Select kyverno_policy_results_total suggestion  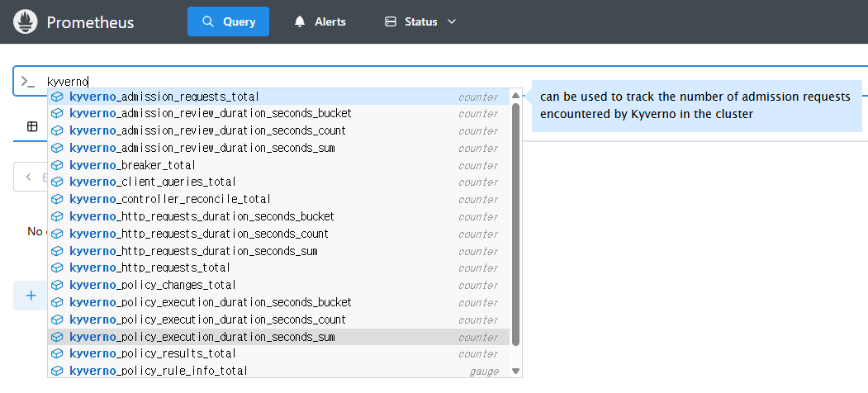pyautogui.click(x=278, y=353)
